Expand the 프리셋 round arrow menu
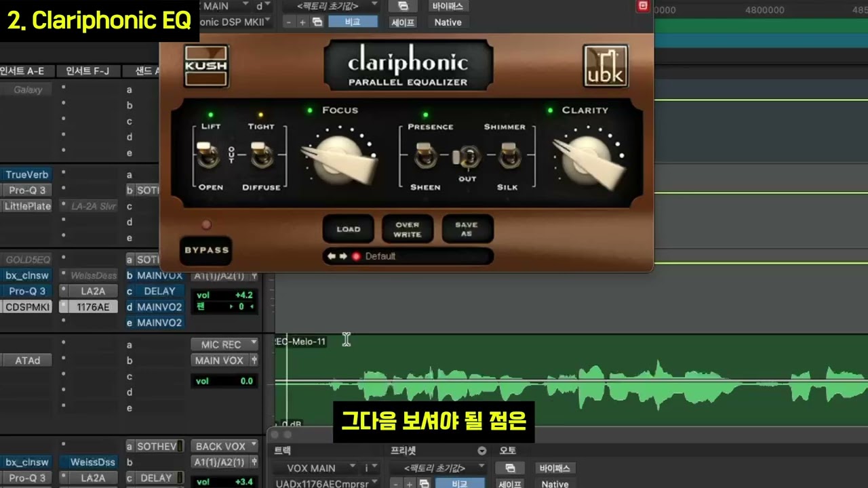Screen dimensions: 868x488 482,451
